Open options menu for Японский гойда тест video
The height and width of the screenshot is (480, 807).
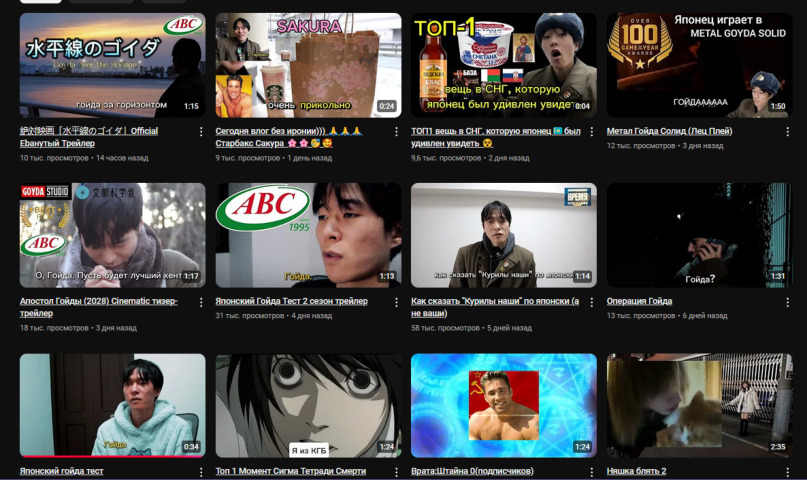tap(201, 472)
